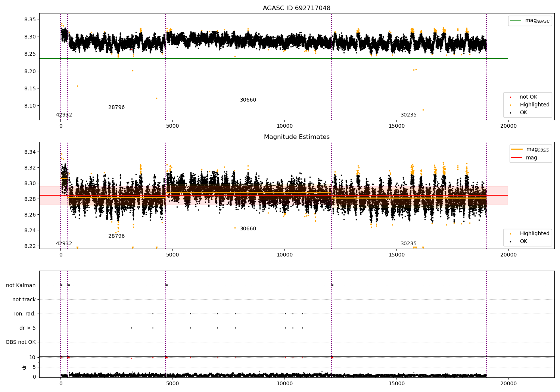Click OBSID label 30660 in top plot
The height and width of the screenshot is (392, 560).
(x=248, y=100)
